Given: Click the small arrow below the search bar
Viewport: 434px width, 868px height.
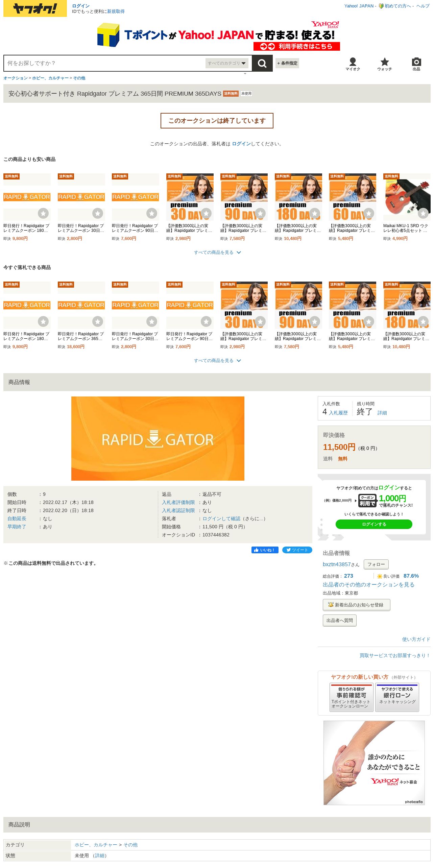Looking at the screenshot, I should (x=245, y=73).
